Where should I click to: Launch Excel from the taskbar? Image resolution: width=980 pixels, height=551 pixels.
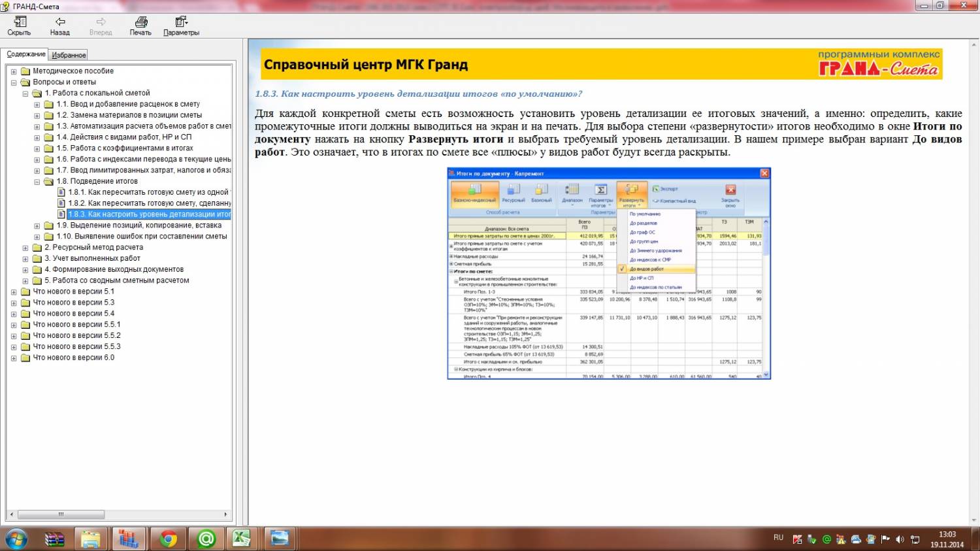point(242,539)
